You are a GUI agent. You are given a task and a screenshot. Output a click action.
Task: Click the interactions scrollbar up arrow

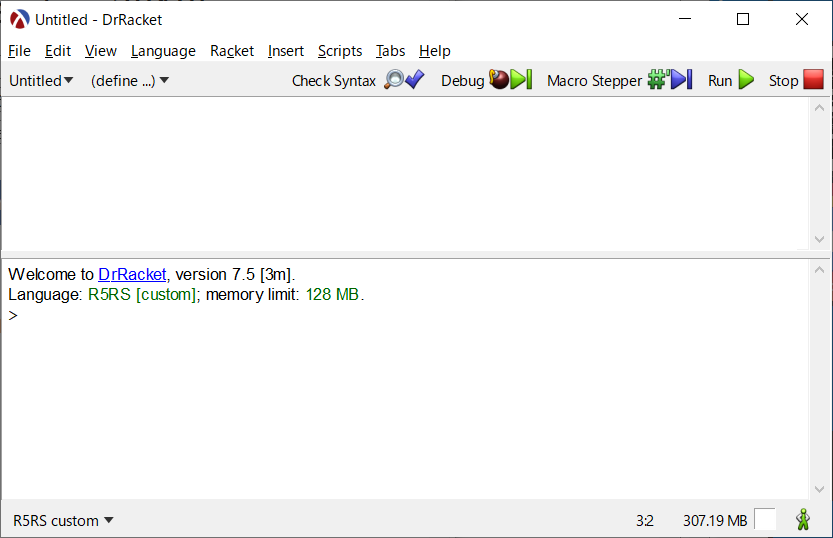point(819,270)
